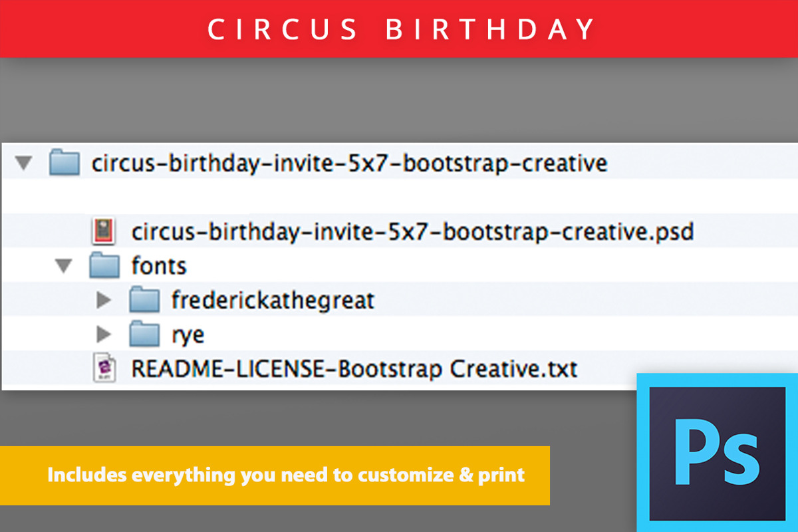Select README-LICENSE-Bootstrap Creative.txt file name
The image size is (798, 532).
pyautogui.click(x=354, y=369)
